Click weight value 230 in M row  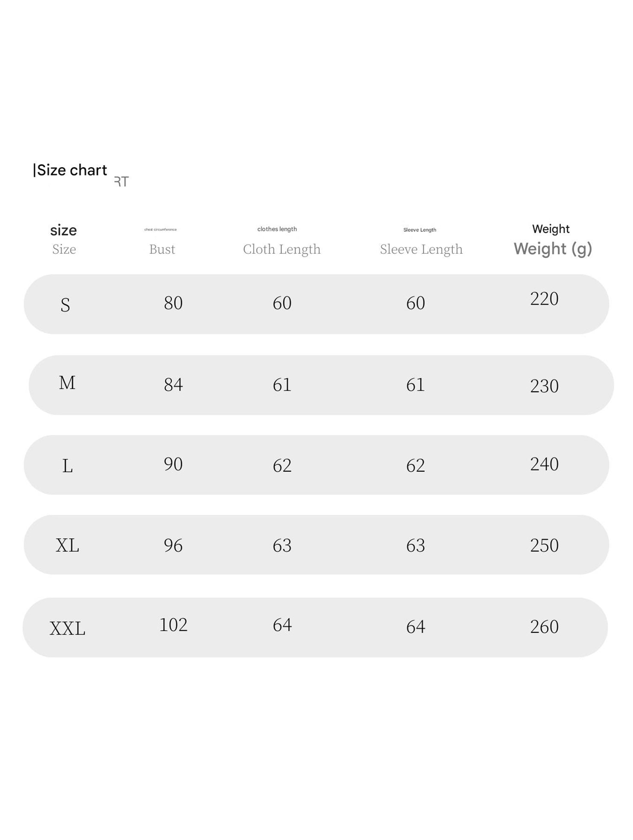pos(544,386)
